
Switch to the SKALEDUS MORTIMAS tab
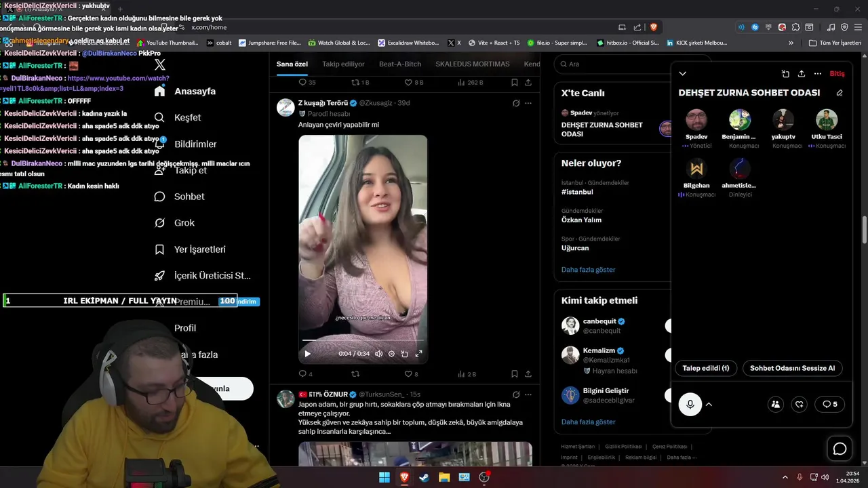click(x=473, y=64)
